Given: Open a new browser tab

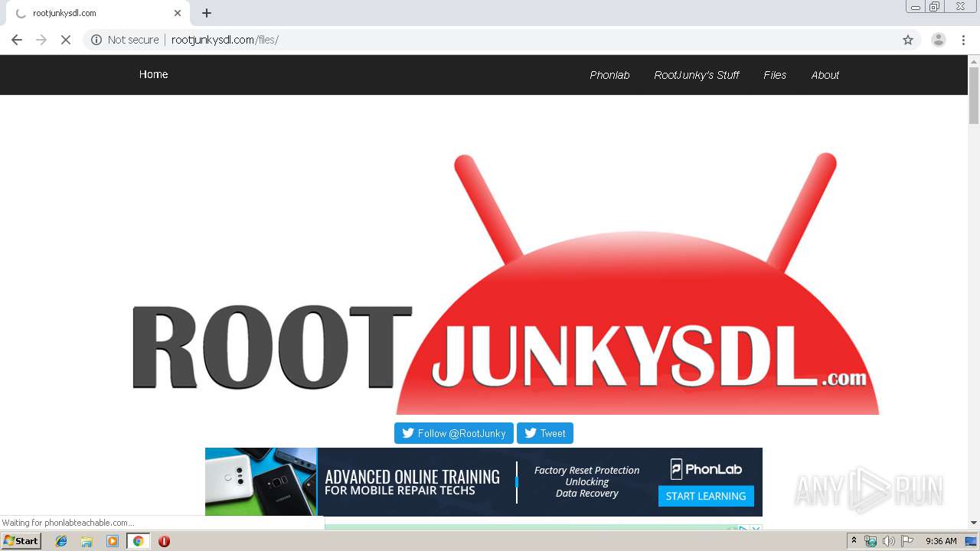Looking at the screenshot, I should coord(207,13).
